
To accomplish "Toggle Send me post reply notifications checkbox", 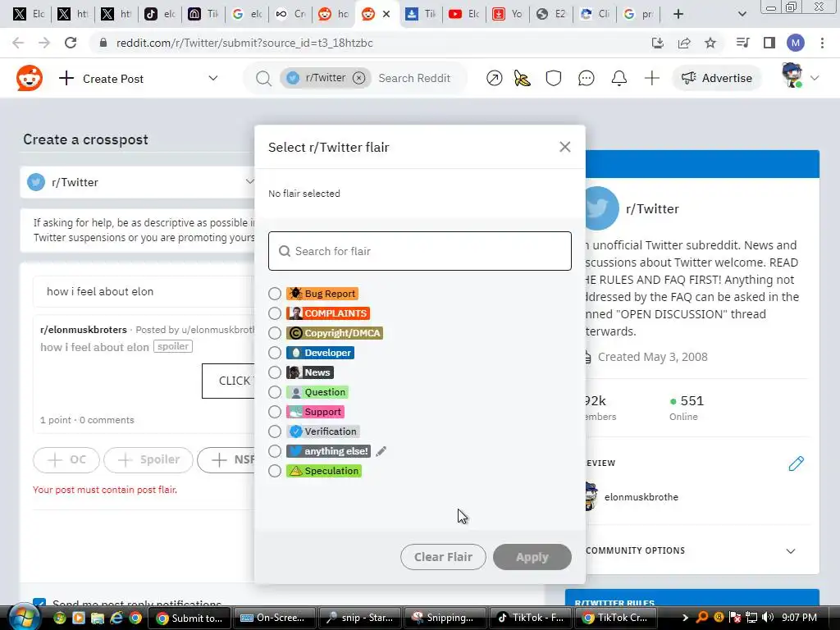I will click(39, 603).
